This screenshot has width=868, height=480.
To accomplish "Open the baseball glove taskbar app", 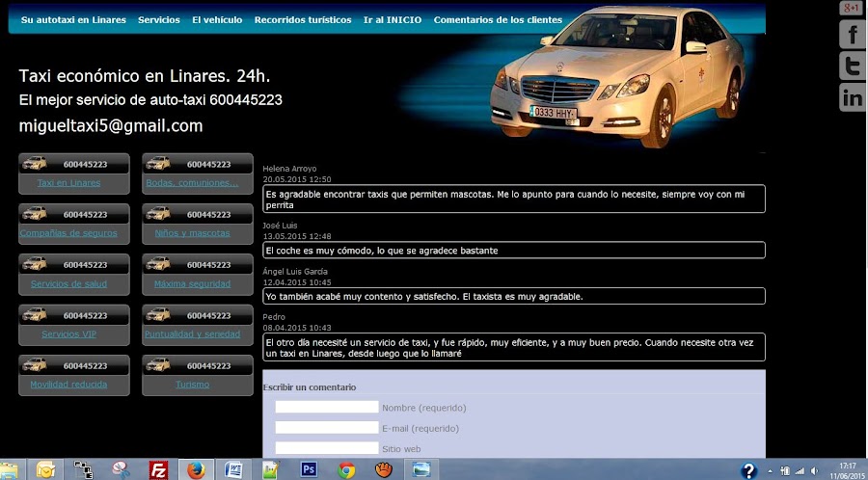I will click(x=384, y=470).
